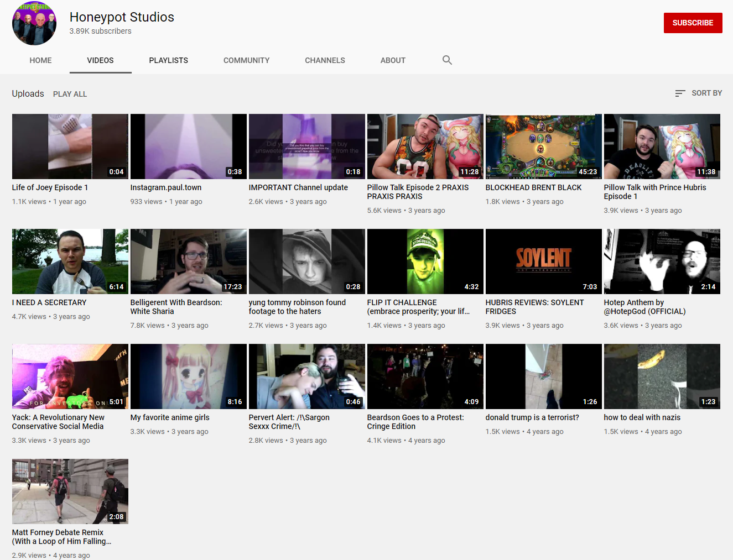Screen dimensions: 733x560
Task: Click Yack: A Revolutionary New title
Action: pyautogui.click(x=58, y=422)
